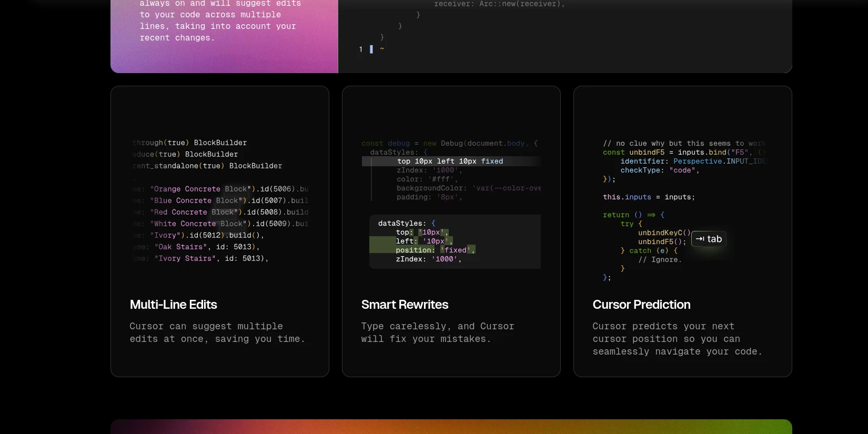Image resolution: width=868 pixels, height=434 pixels.
Task: Click the "this.inputs = inputs;" line
Action: [649, 197]
